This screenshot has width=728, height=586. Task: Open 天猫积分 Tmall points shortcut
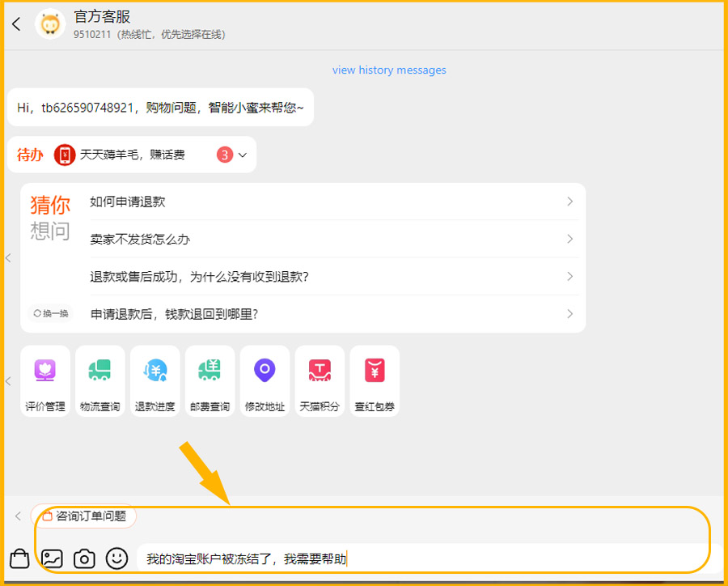[x=320, y=381]
